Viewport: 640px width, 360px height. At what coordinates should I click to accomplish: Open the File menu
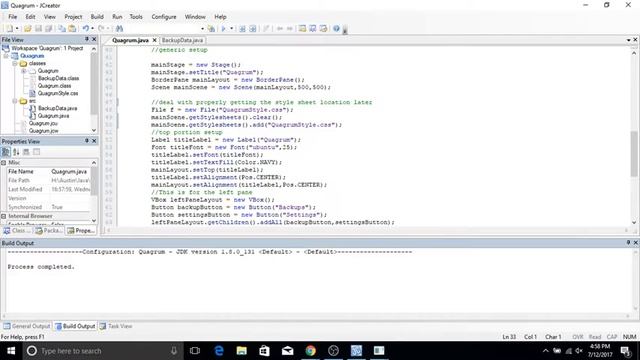tap(13, 17)
